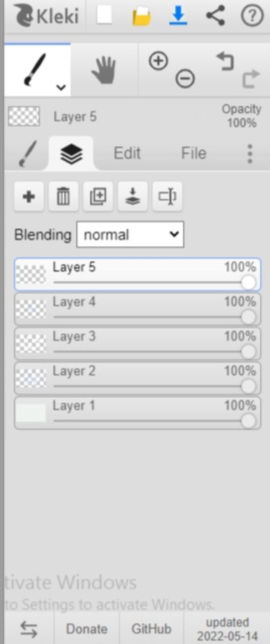270x644 pixels.
Task: Switch to the Edit tab
Action: (127, 153)
